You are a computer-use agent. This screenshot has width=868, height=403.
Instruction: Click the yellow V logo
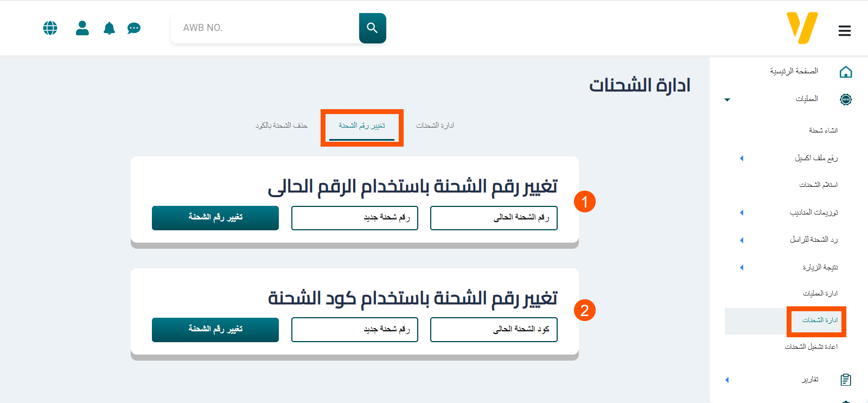802,28
